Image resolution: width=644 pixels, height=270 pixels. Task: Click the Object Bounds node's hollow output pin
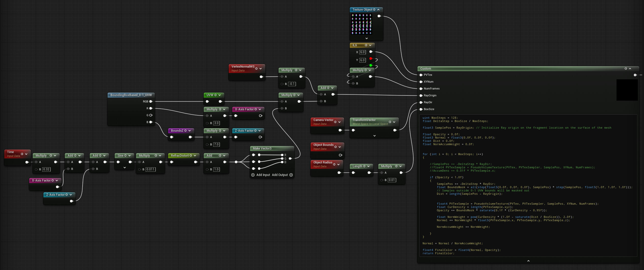pos(340,155)
